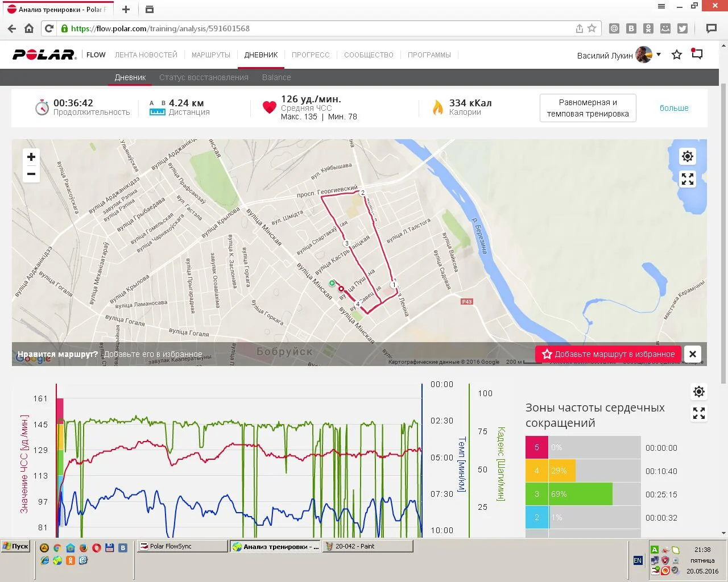Zoom out on the route map
The height and width of the screenshot is (582, 728).
pos(31,174)
